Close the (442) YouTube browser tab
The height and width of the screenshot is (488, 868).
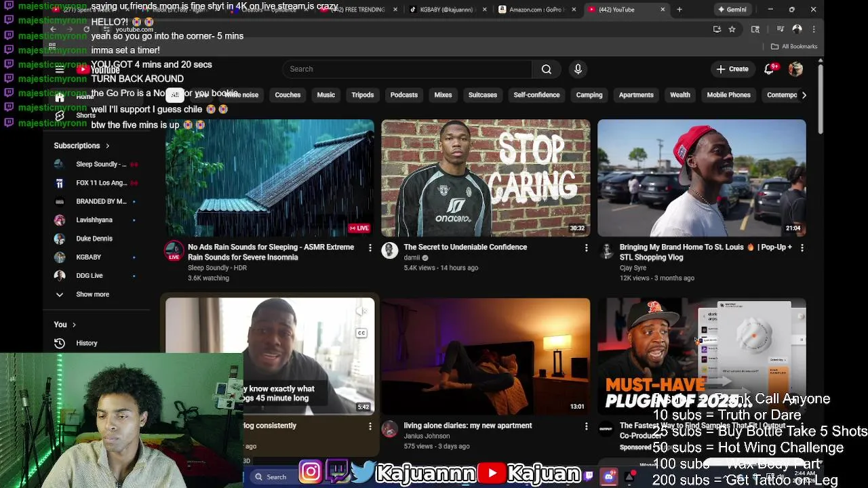[x=663, y=9]
